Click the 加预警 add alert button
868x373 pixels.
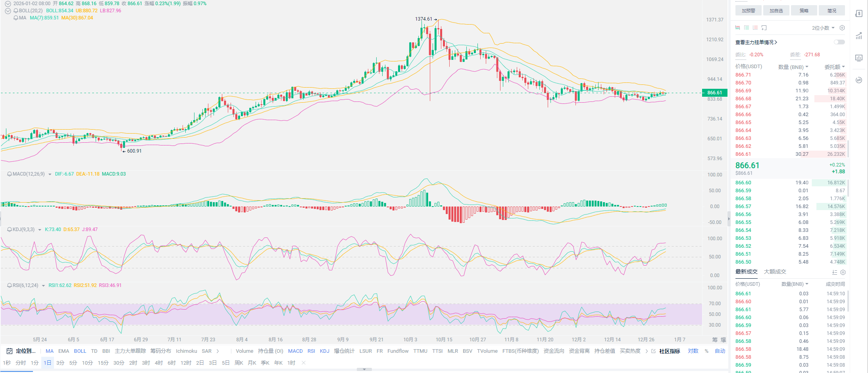748,11
